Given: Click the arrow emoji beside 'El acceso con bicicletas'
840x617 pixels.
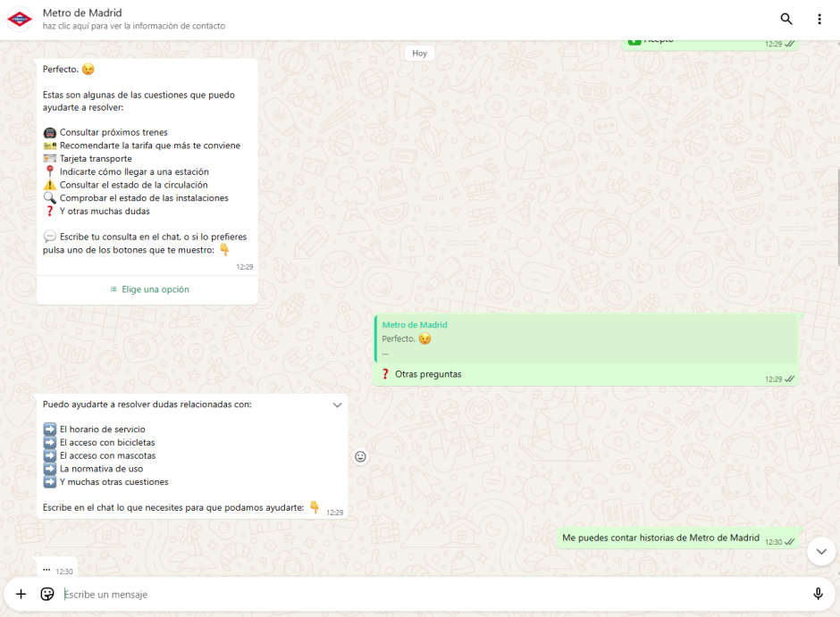Looking at the screenshot, I should tap(50, 443).
